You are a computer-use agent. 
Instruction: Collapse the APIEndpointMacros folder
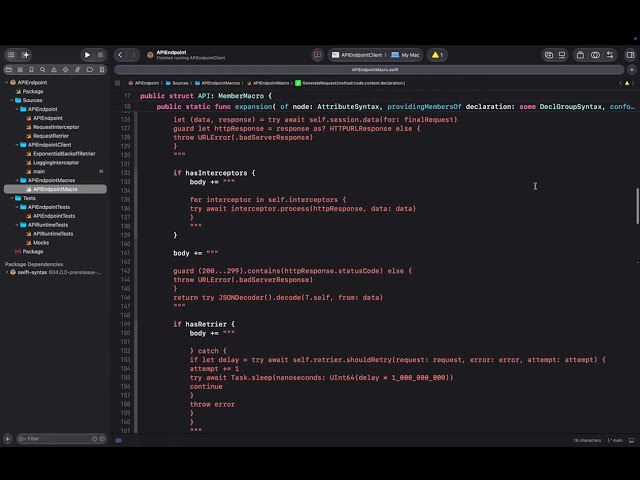coord(17,180)
